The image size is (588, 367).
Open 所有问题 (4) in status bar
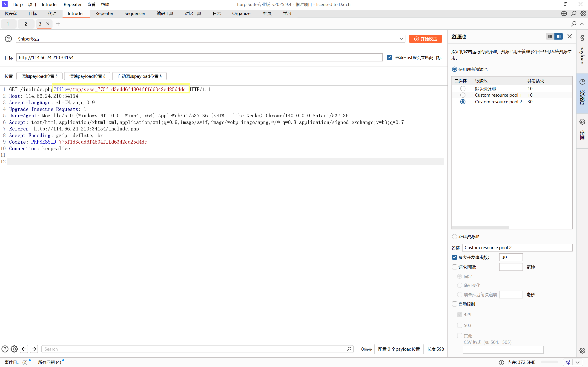point(49,362)
